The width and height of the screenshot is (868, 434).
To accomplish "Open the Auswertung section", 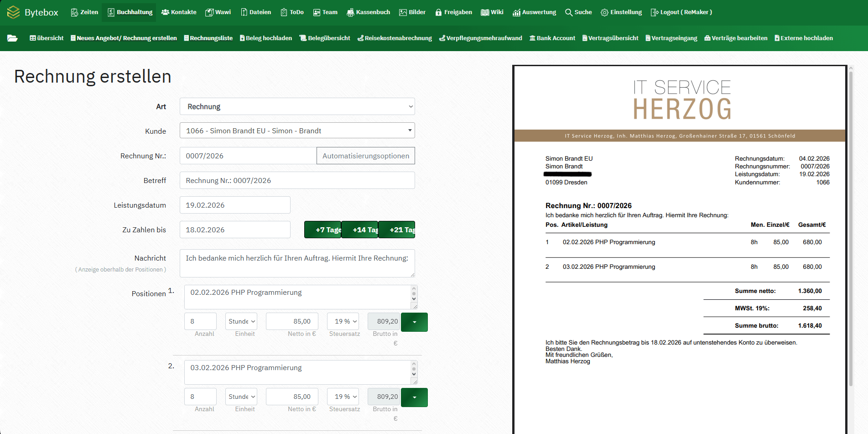I will (x=534, y=12).
